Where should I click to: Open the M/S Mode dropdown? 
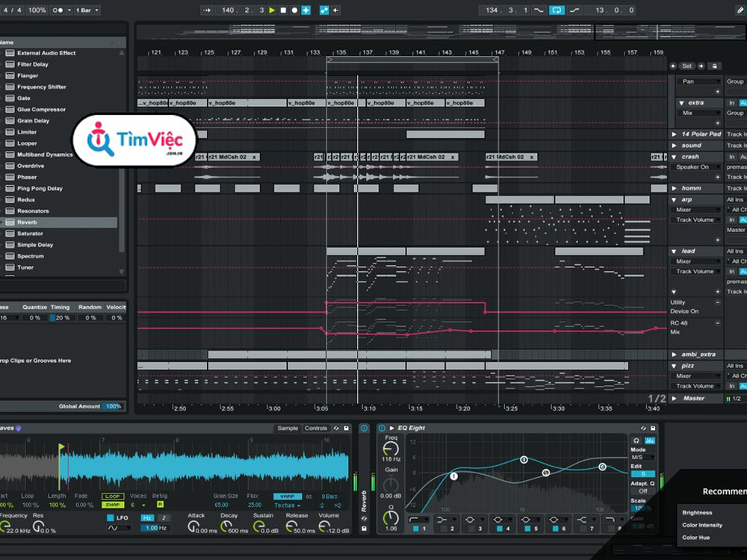pyautogui.click(x=642, y=457)
